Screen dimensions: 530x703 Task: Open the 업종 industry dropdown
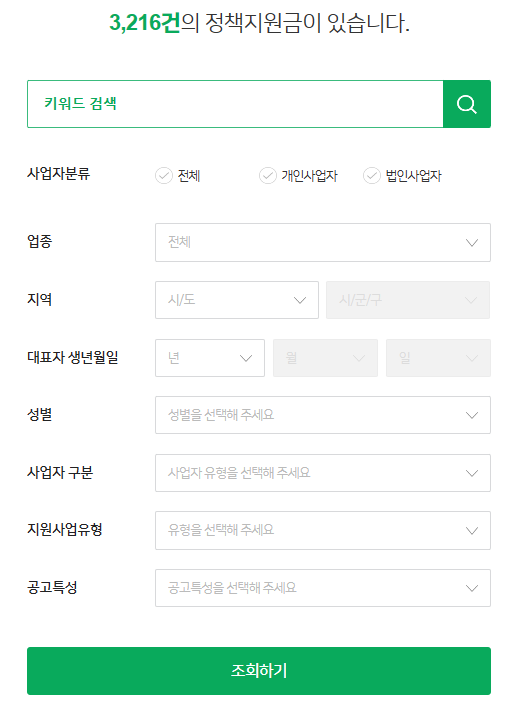pos(323,243)
